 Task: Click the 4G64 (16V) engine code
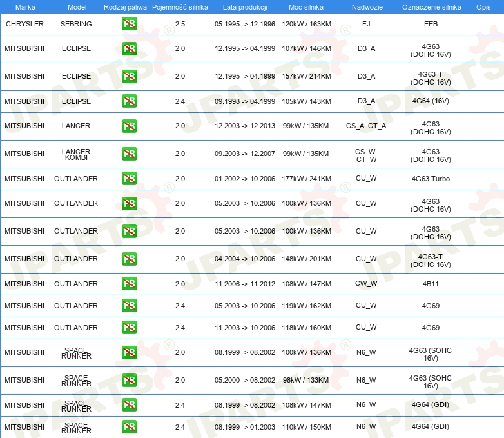pos(431,101)
